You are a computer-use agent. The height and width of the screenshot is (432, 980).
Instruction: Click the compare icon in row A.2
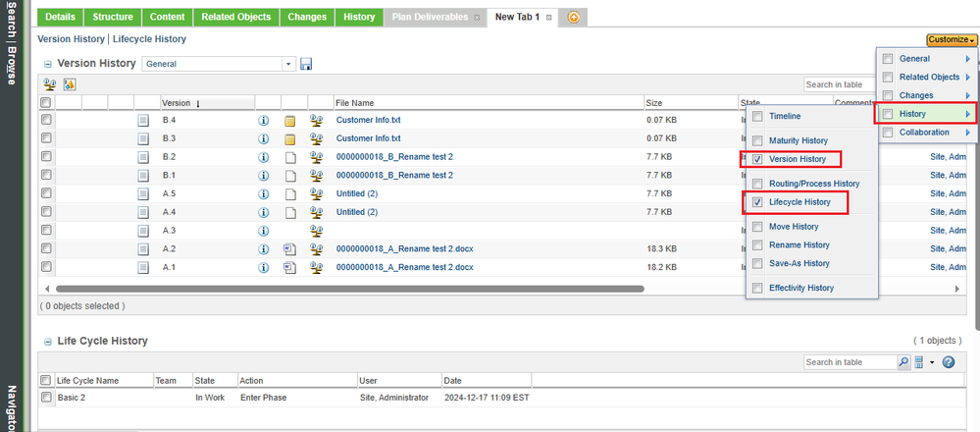(x=316, y=249)
